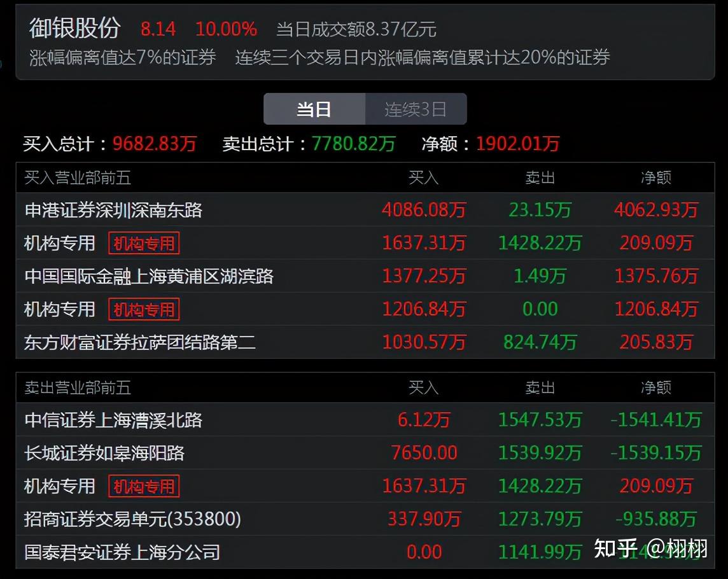Click the 机构专用 badge in the sell list
Screen dimensions: 728x579
coord(143,486)
